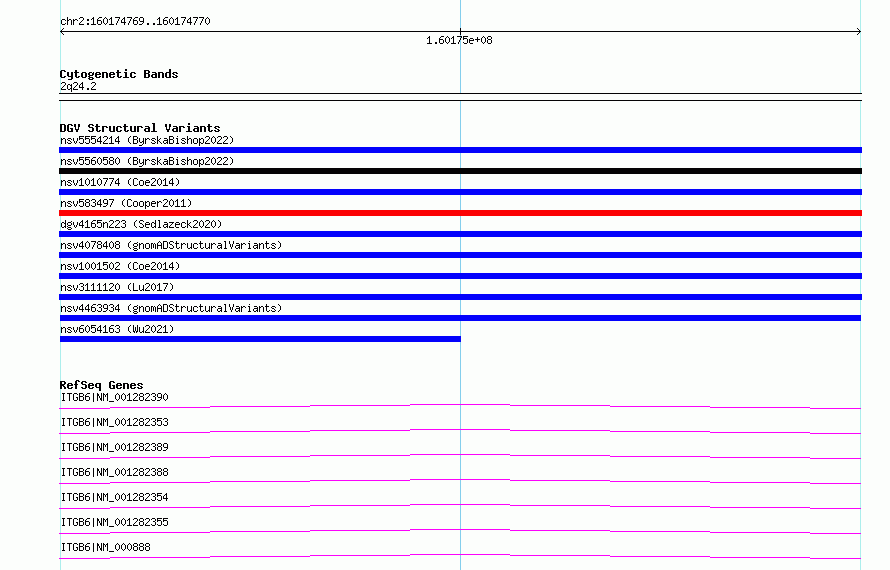Image resolution: width=890 pixels, height=570 pixels.
Task: Open variant nsv4463934 (gnomADStructuralVariants) label
Action: 171,308
